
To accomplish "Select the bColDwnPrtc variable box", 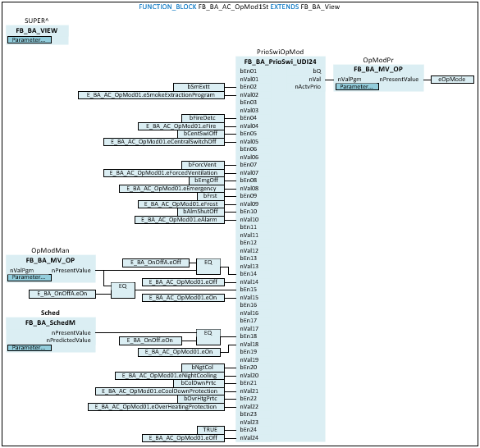I will (x=199, y=383).
